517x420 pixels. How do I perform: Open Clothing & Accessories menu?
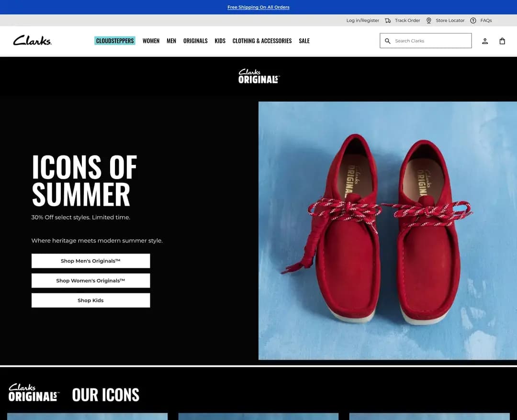tap(262, 41)
